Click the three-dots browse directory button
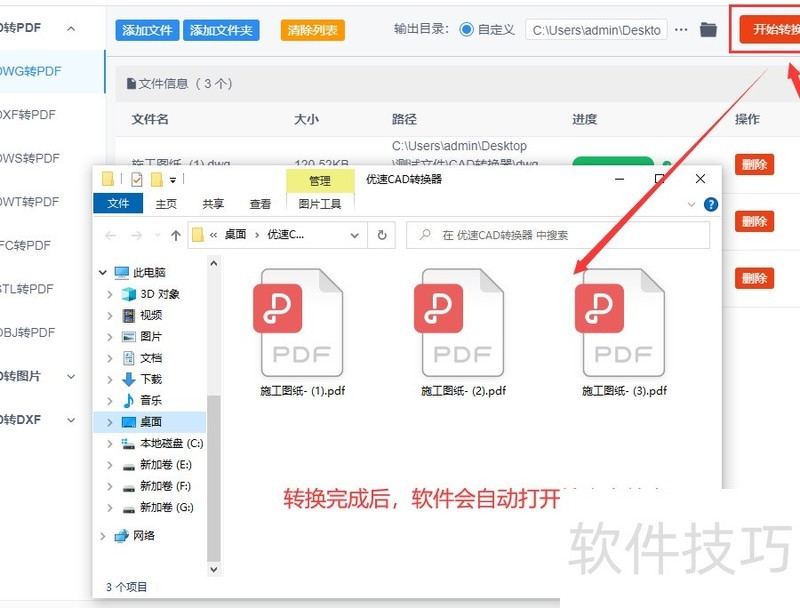Screen dimensions: 800x608 681,30
